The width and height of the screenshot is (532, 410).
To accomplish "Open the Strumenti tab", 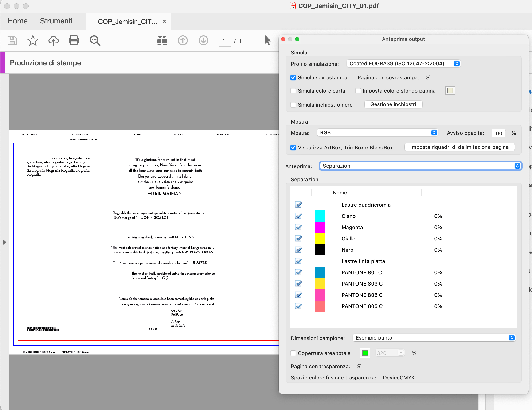I will (56, 21).
